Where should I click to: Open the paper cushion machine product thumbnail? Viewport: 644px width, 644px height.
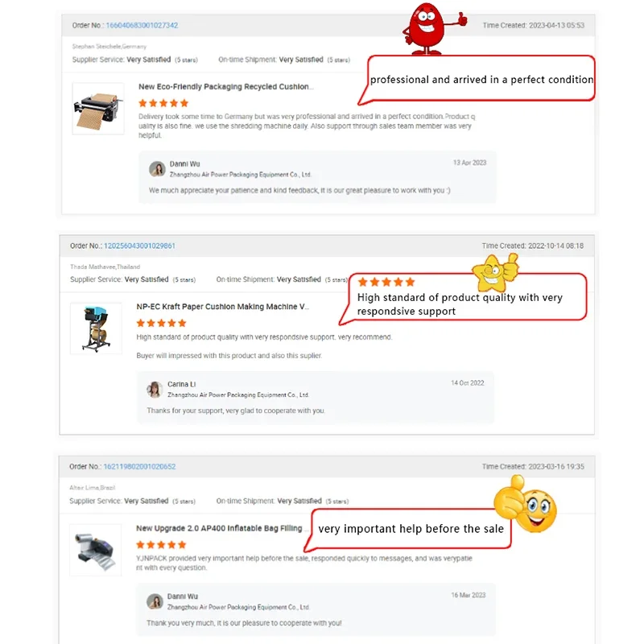point(98,109)
